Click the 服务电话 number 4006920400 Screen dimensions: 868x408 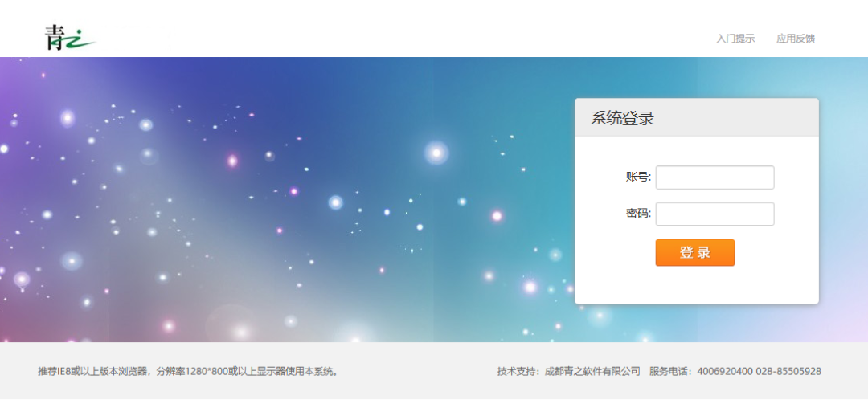(x=725, y=372)
